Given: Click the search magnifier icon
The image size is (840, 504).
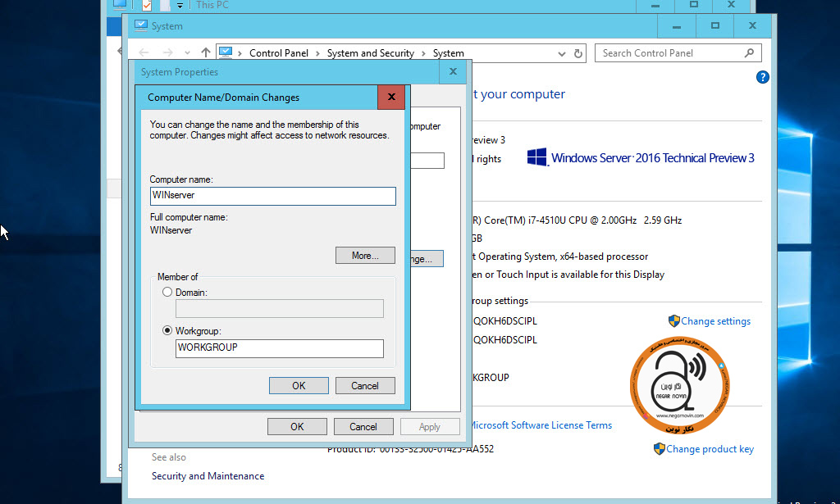Looking at the screenshot, I should [x=750, y=53].
